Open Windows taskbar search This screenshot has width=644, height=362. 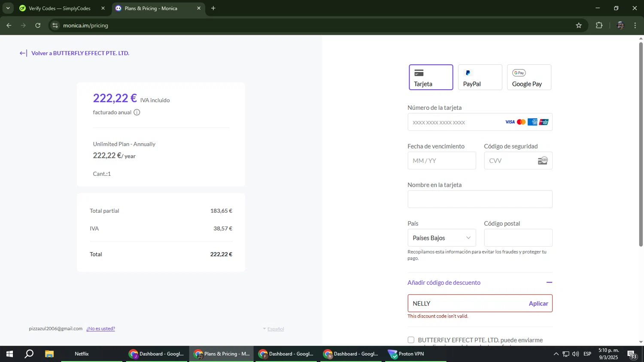point(29,354)
